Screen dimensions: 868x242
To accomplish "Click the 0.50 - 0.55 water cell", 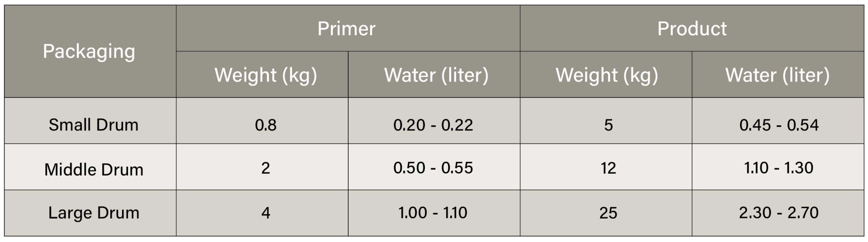I will coord(434,167).
